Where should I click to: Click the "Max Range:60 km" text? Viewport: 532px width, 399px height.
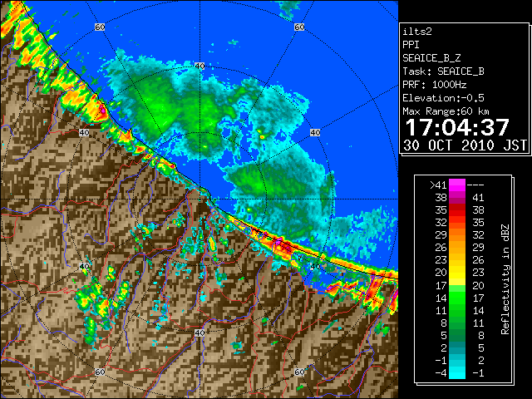[x=446, y=111]
